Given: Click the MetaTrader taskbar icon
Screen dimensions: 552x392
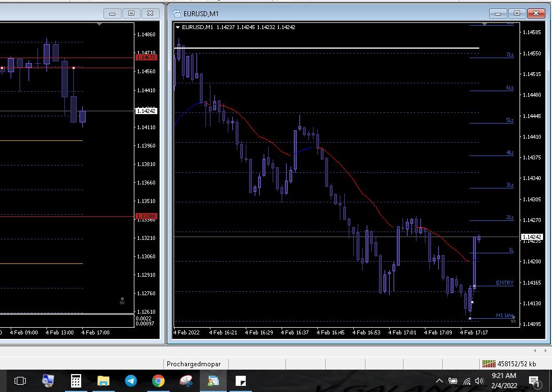Looking at the screenshot, I should pyautogui.click(x=213, y=381).
